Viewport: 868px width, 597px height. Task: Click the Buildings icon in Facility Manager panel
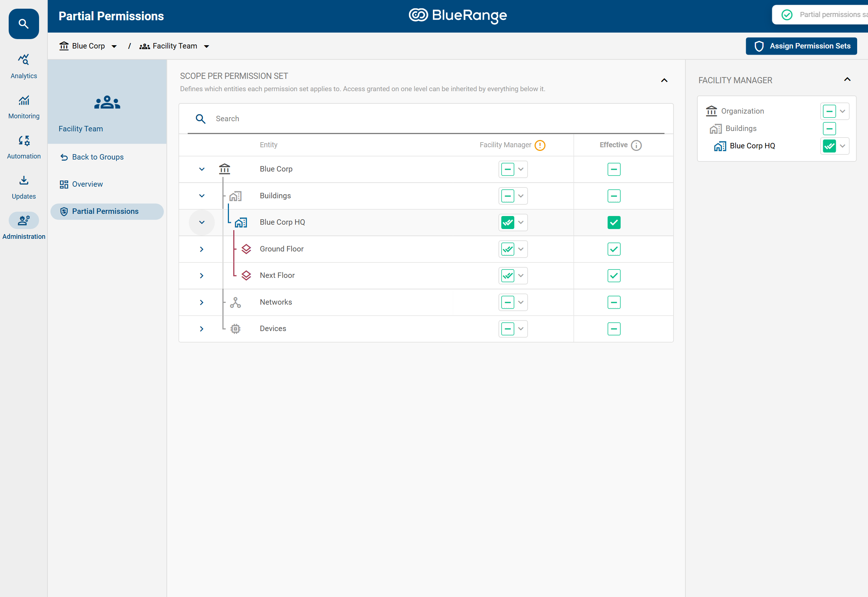[x=715, y=129]
